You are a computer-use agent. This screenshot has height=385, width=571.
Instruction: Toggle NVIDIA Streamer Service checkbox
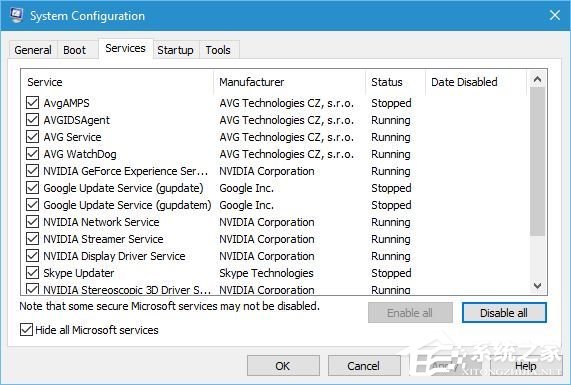click(x=32, y=239)
